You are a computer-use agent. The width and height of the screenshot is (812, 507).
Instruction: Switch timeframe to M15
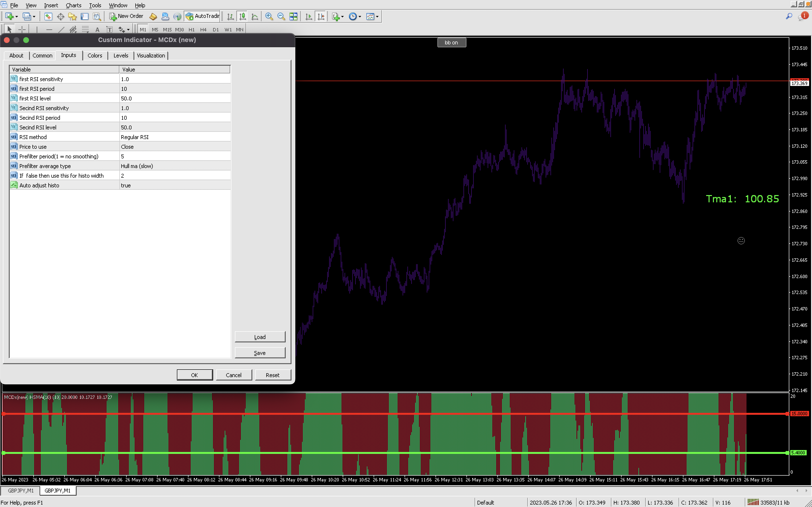[167, 29]
